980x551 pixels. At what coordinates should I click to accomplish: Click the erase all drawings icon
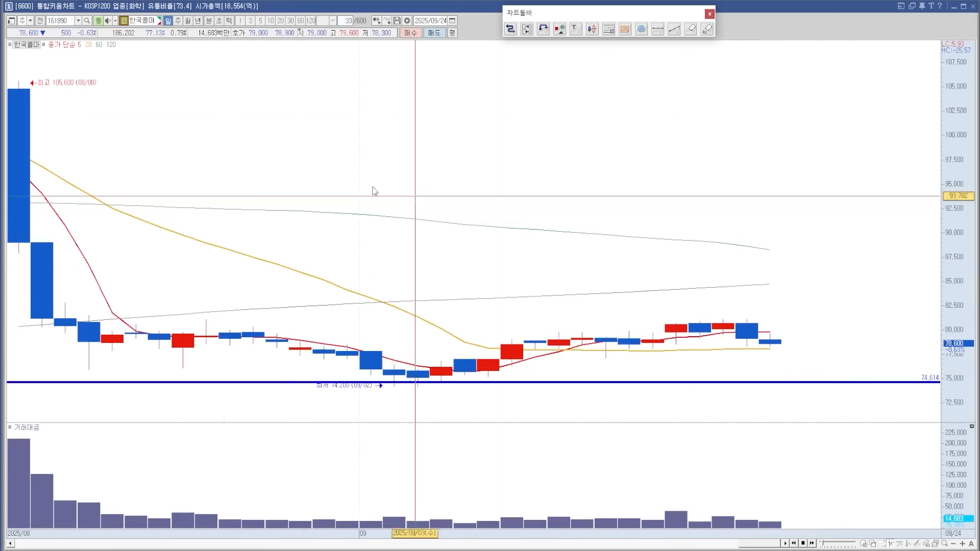pos(707,29)
